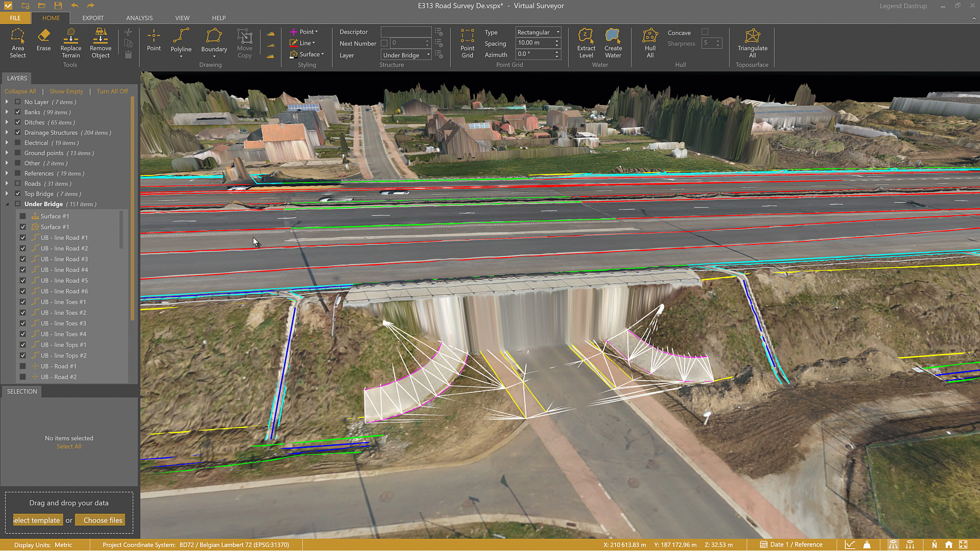
Task: Open the EXPORT ribbon tab
Action: [x=93, y=18]
